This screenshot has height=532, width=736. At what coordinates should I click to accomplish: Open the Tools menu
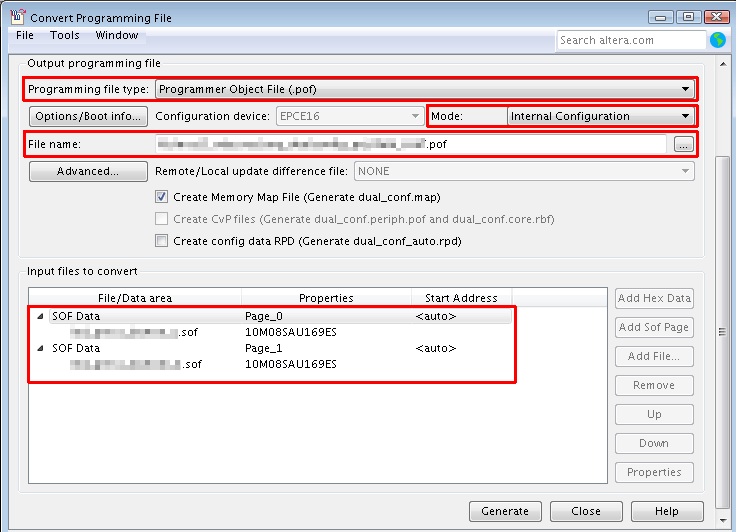coord(65,36)
